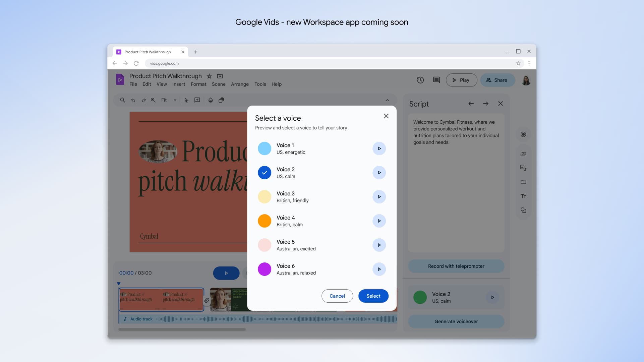Screen dimensions: 644x362
Task: Open the Format menu in menu bar
Action: click(198, 84)
